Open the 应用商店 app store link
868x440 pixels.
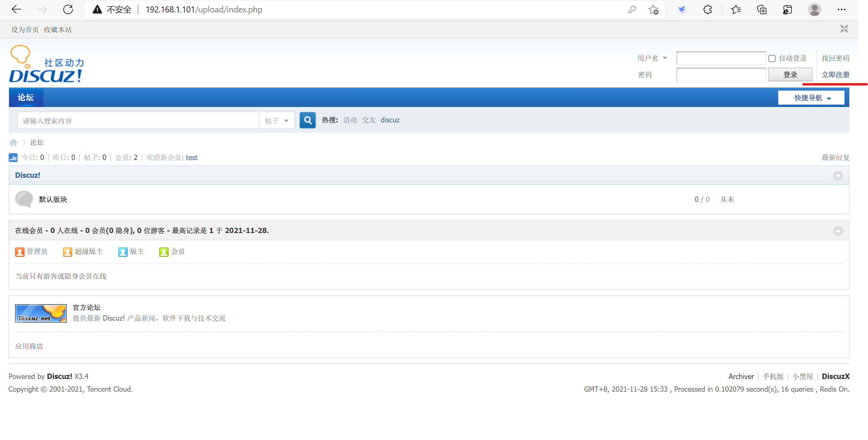pos(29,346)
